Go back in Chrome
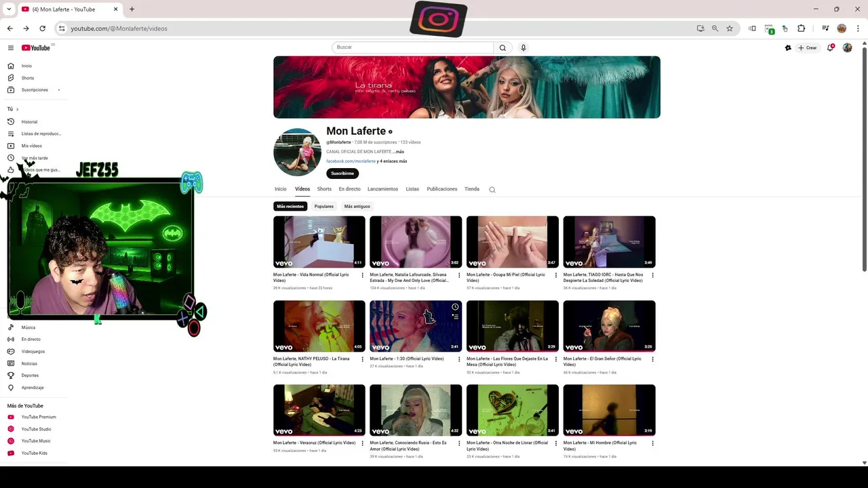The height and width of the screenshot is (488, 868). coord(9,28)
